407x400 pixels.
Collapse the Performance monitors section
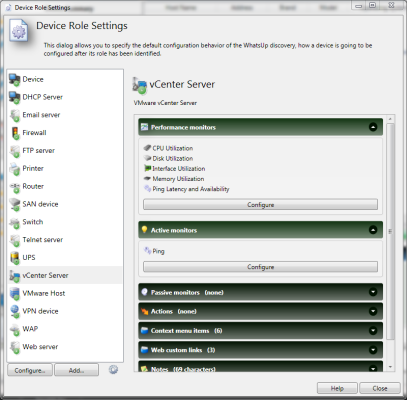(x=373, y=127)
